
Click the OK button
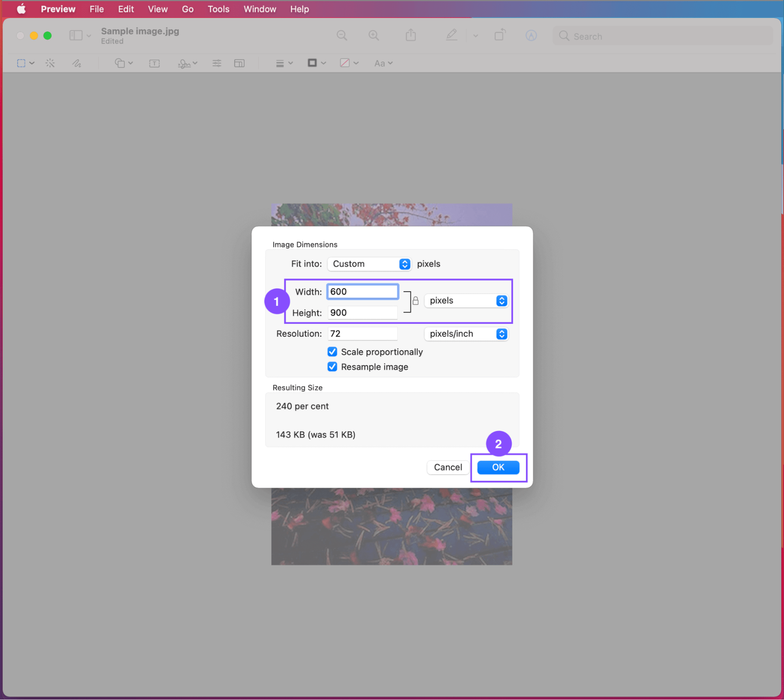pyautogui.click(x=498, y=467)
